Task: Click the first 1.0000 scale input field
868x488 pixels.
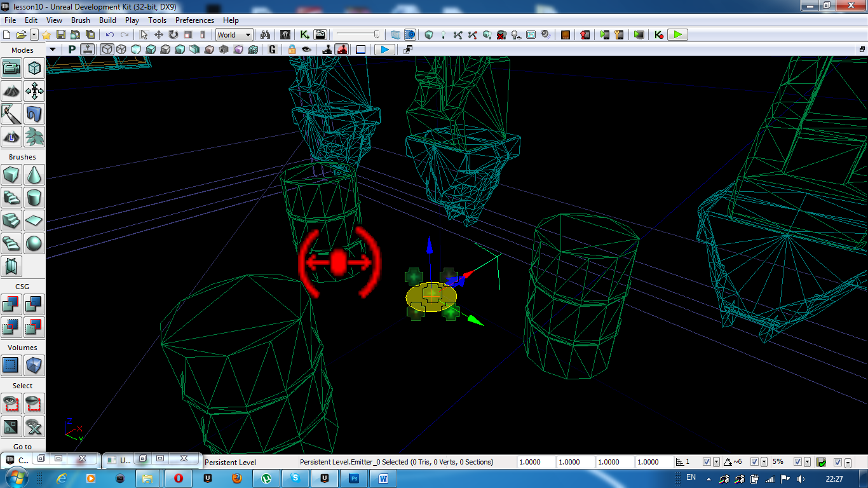Action: pos(536,462)
